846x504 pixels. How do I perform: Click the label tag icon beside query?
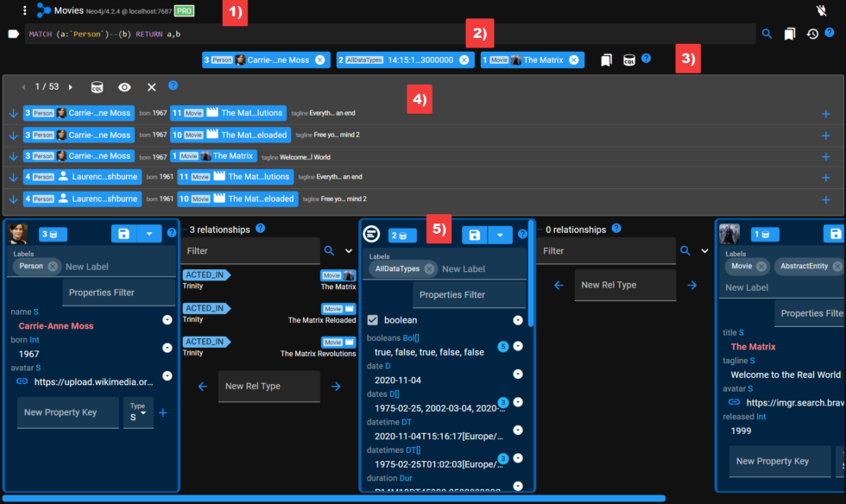tap(14, 34)
